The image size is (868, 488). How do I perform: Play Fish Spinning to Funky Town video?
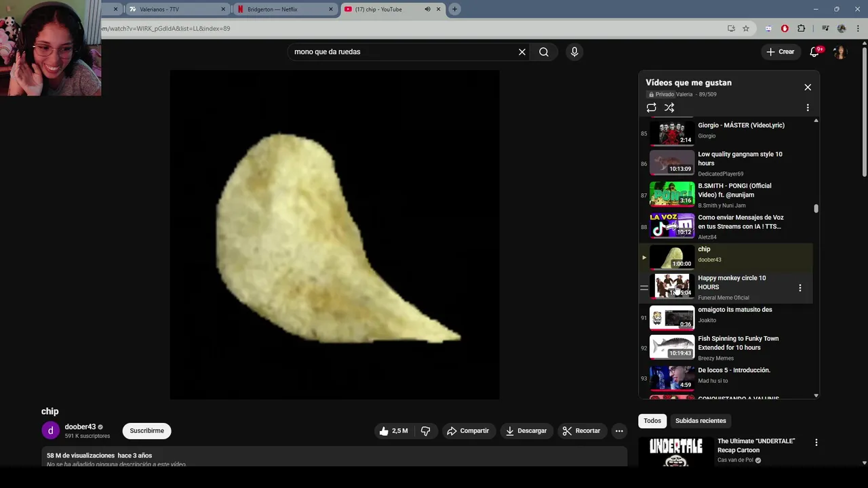tap(726, 347)
